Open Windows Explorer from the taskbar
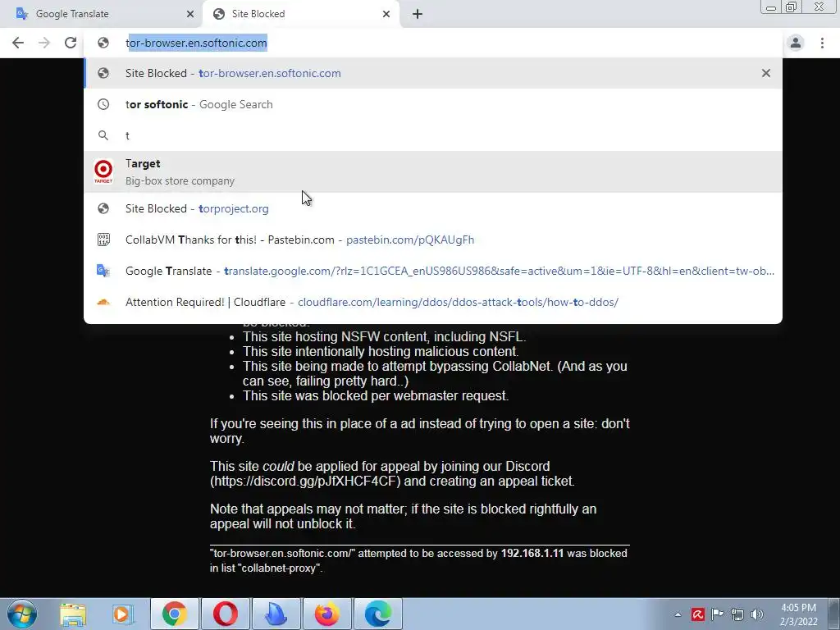The image size is (840, 630). 73,614
